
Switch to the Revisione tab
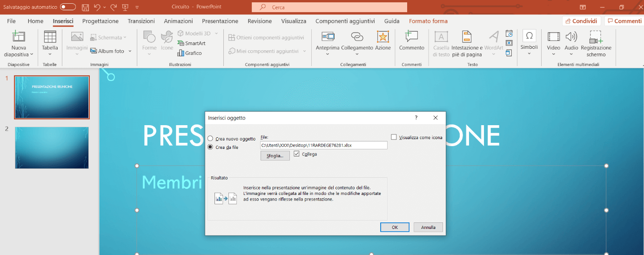pos(260,21)
